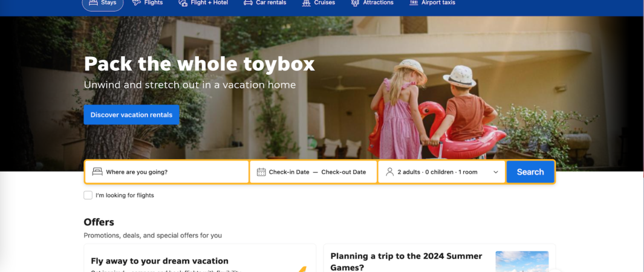Enable the I'm looking for flights checkbox

tap(88, 195)
